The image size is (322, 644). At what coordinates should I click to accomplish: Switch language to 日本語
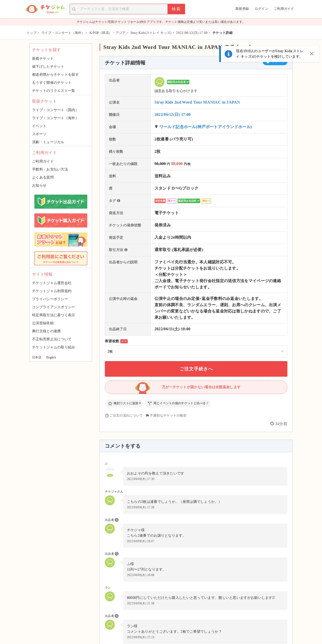coord(37,357)
